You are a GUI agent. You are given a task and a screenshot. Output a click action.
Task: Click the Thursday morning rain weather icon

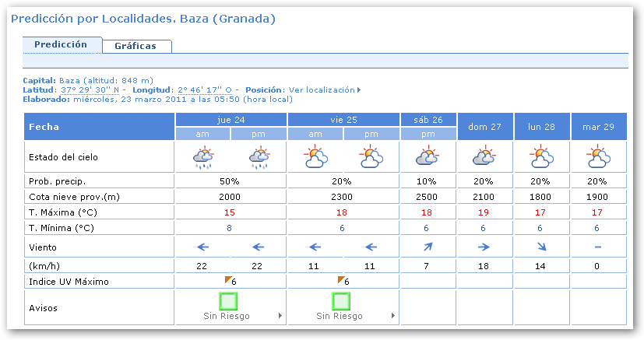point(203,158)
